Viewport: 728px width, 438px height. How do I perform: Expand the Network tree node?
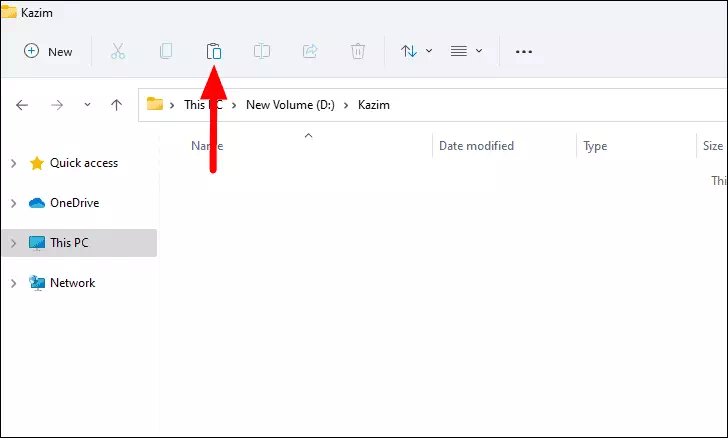tap(13, 283)
